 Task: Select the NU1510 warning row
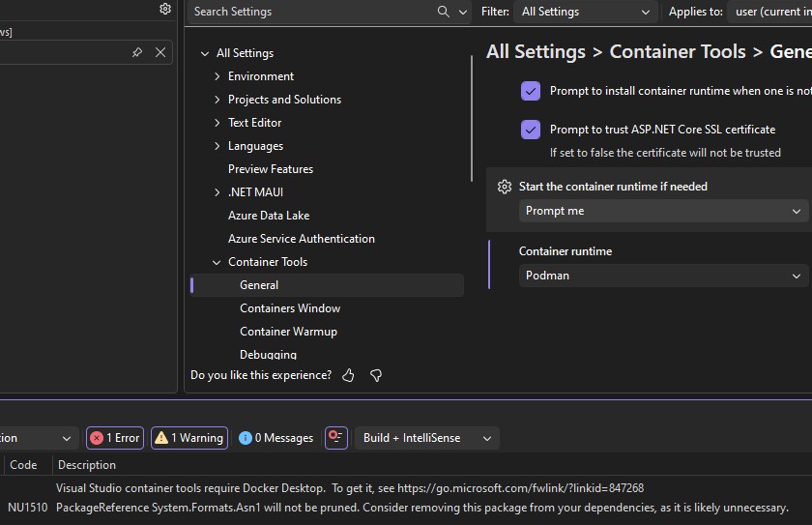406,508
